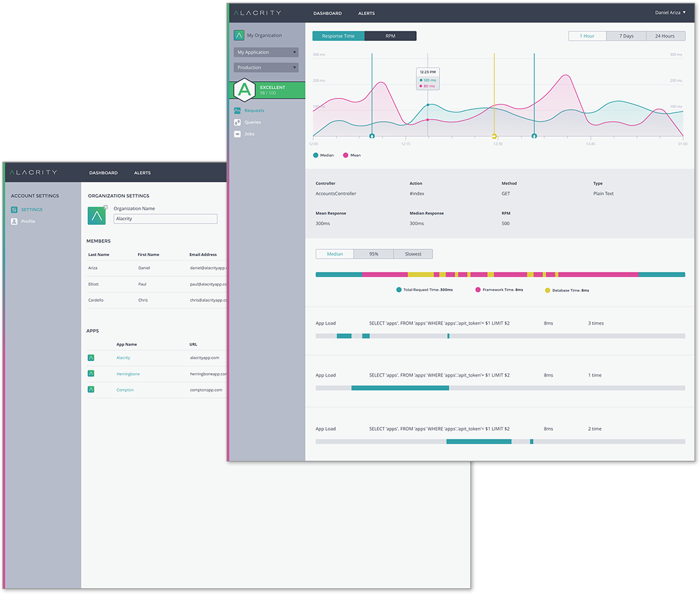The height and width of the screenshot is (594, 700).
Task: Remove organization logo with small x
Action: (x=106, y=207)
